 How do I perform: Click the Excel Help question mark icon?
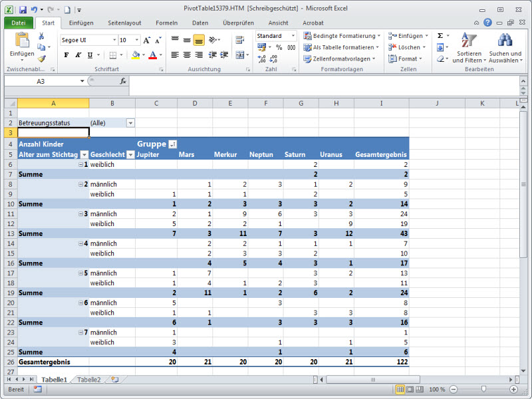coord(487,23)
